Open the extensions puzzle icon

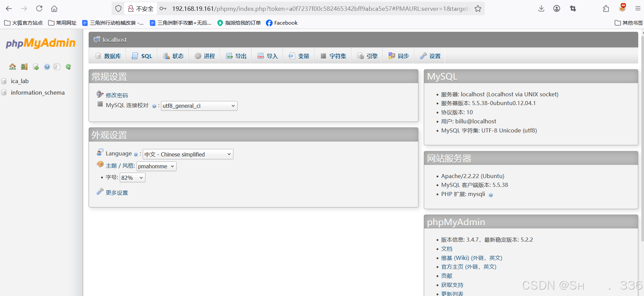[606, 8]
